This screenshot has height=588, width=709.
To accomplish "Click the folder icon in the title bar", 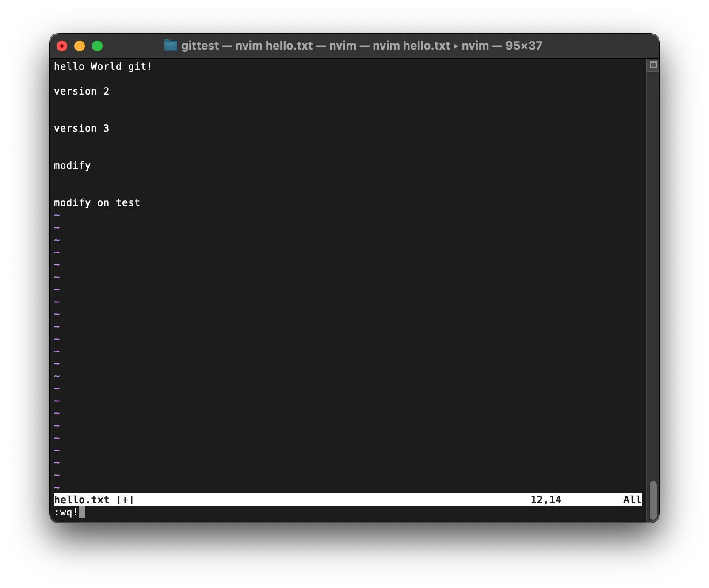I will coord(170,46).
